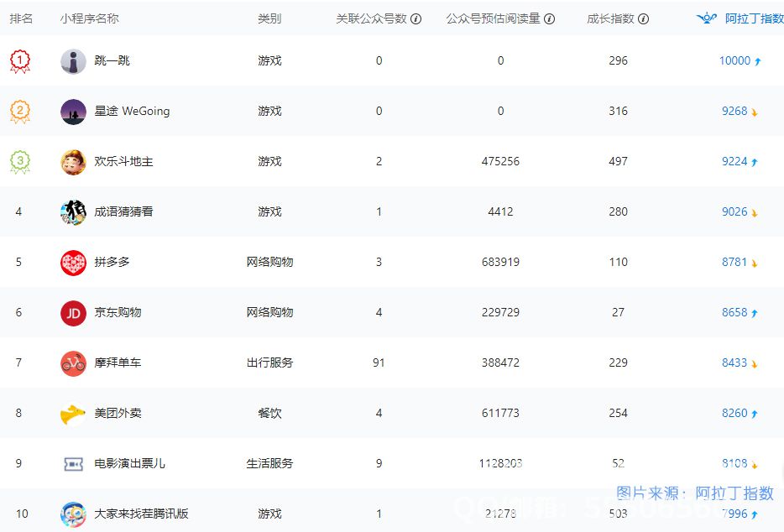Click the down arrow beside 8433
This screenshot has width=784, height=532.
click(x=754, y=363)
